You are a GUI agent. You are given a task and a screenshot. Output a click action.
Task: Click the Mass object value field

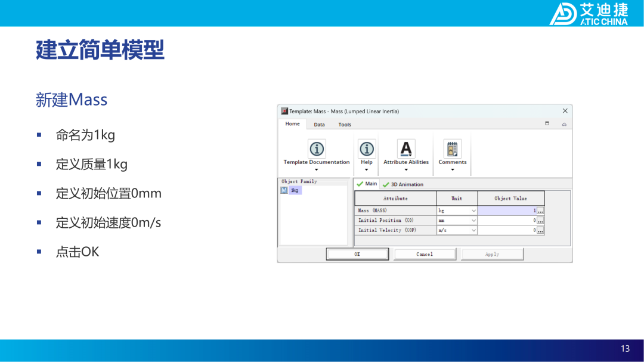click(x=507, y=211)
